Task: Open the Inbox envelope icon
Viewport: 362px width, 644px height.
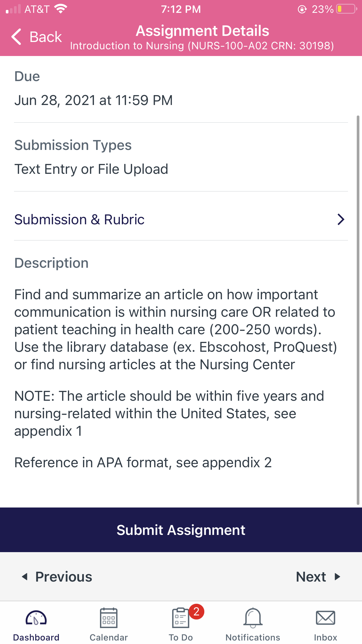Action: (x=326, y=618)
